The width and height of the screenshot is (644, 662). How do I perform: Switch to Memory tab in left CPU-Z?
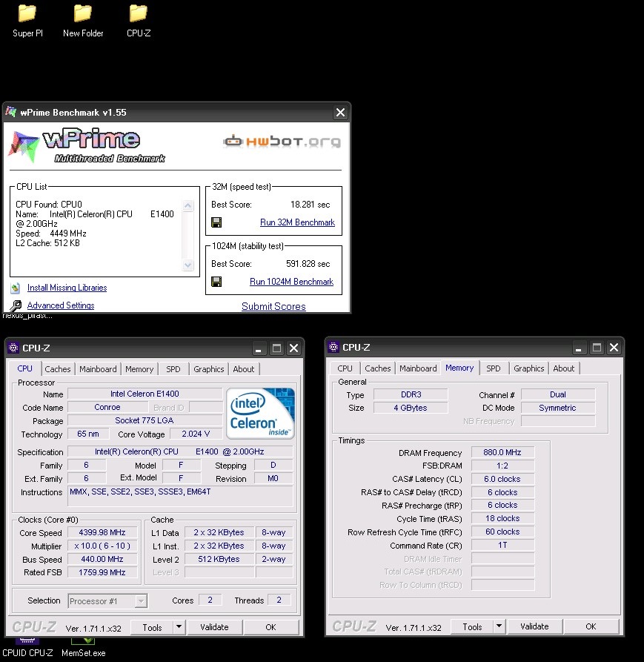pyautogui.click(x=139, y=369)
